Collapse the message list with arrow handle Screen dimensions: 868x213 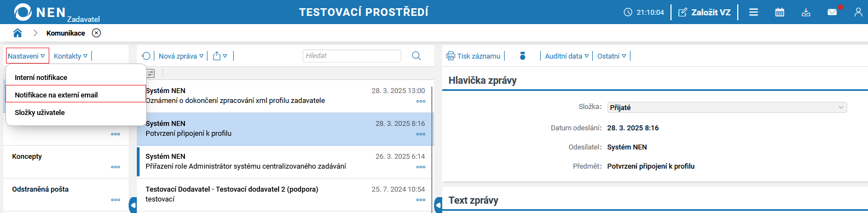click(438, 205)
